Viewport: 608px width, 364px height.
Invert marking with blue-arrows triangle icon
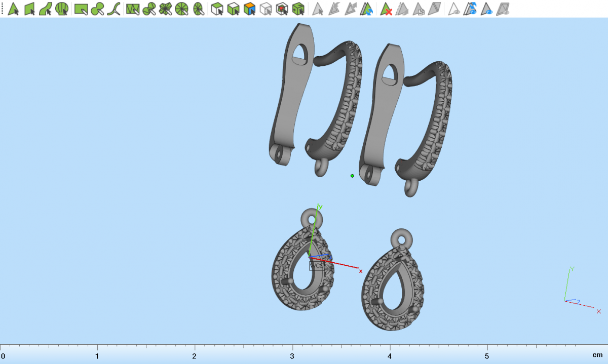click(367, 9)
